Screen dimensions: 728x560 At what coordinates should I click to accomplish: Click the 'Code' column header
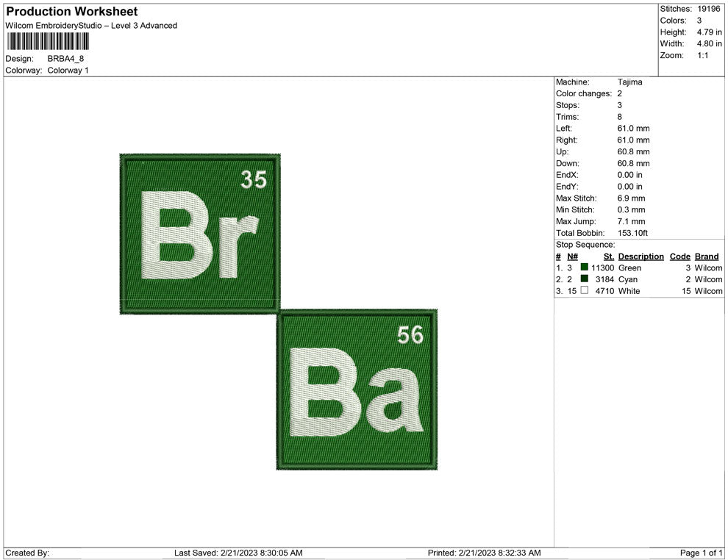tap(679, 256)
